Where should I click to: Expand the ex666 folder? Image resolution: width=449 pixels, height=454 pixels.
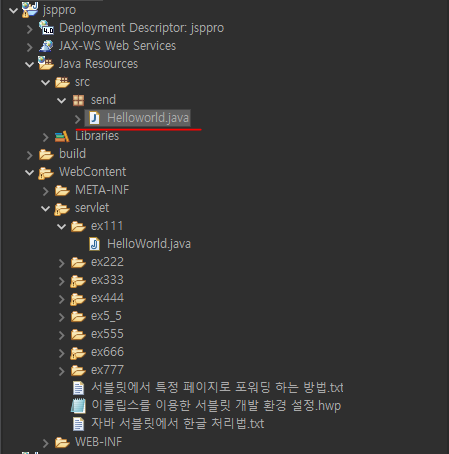click(62, 353)
